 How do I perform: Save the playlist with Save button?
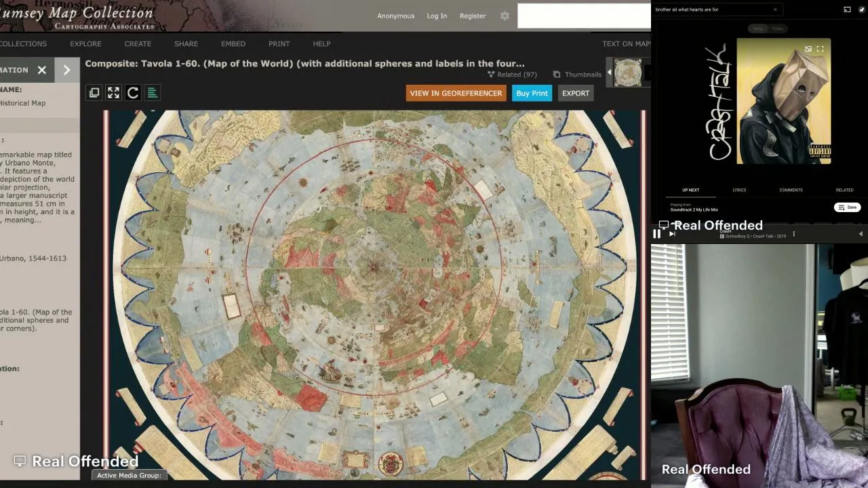point(848,207)
